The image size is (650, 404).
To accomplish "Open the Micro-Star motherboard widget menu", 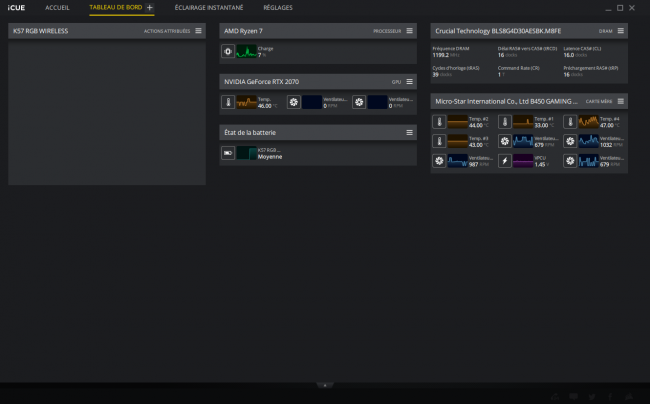I will click(620, 102).
